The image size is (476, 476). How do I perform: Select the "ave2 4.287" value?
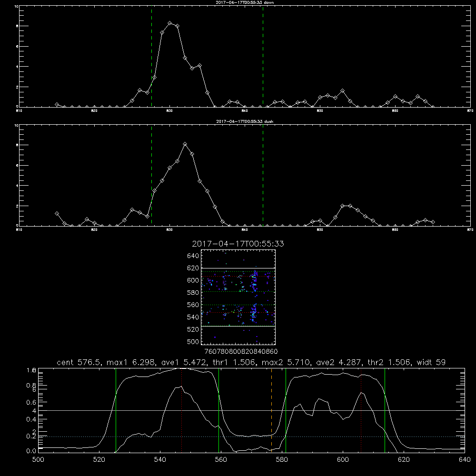click(x=339, y=362)
